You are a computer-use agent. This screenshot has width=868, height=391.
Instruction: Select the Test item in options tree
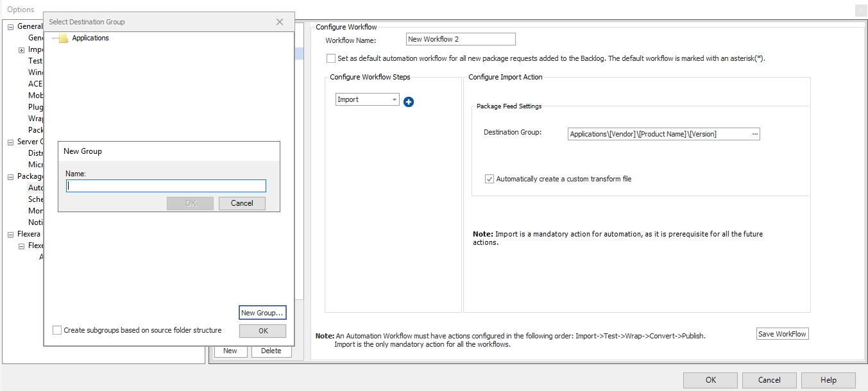pyautogui.click(x=35, y=62)
